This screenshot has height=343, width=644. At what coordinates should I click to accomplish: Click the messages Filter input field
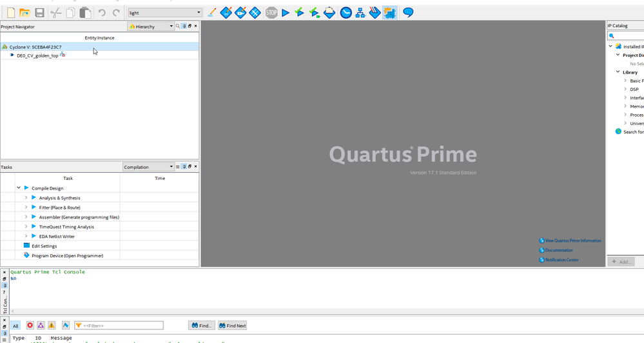pyautogui.click(x=119, y=326)
